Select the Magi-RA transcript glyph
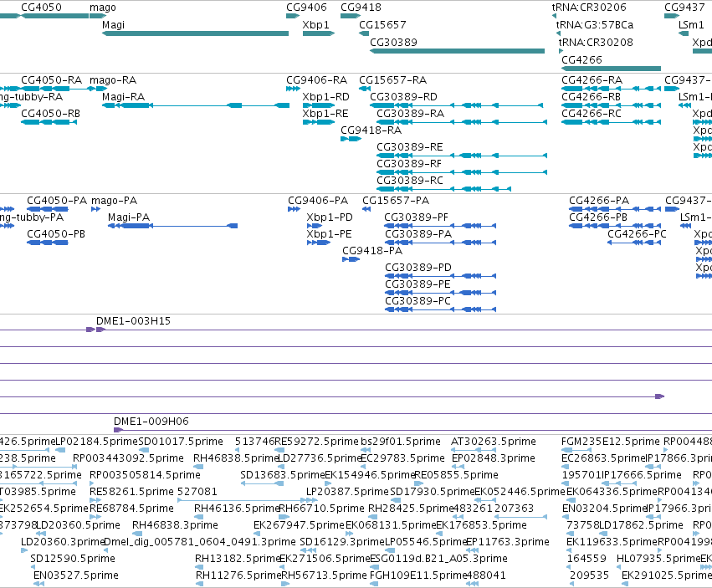 [196, 105]
